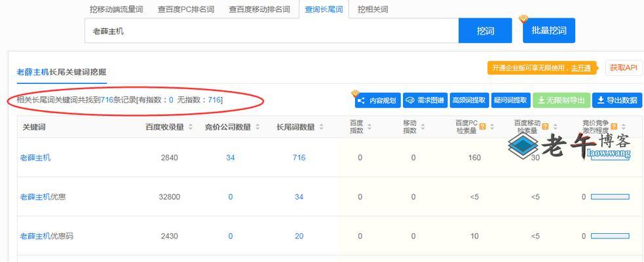Image resolution: width=644 pixels, height=262 pixels.
Task: Click the 百度收录量 value 2840
Action: click(170, 157)
